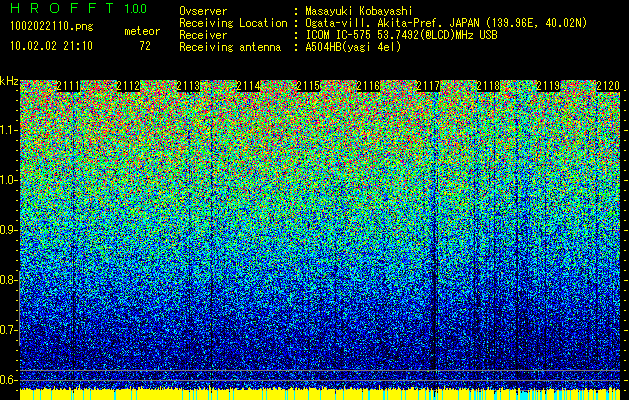Click antenna value A504HB(yagi 4el)
This screenshot has width=629, height=400.
353,47
